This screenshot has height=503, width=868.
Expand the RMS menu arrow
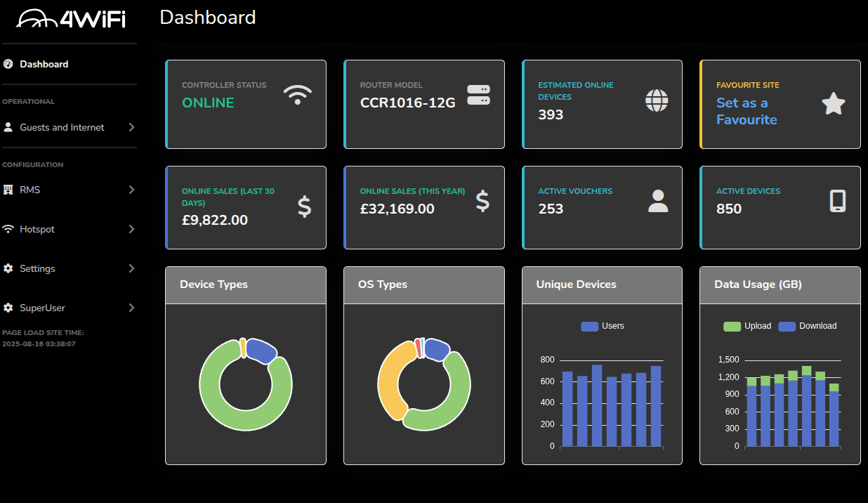[131, 190]
